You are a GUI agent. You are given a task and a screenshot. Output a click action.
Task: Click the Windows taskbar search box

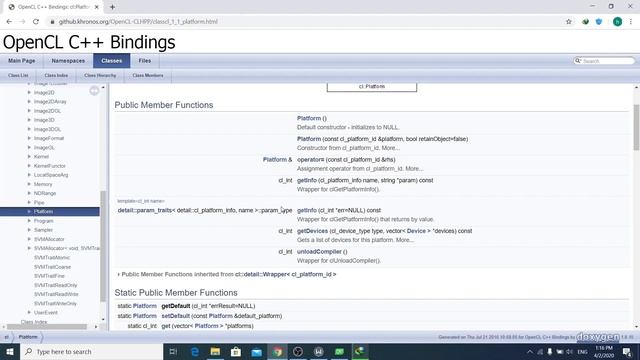(x=91, y=351)
